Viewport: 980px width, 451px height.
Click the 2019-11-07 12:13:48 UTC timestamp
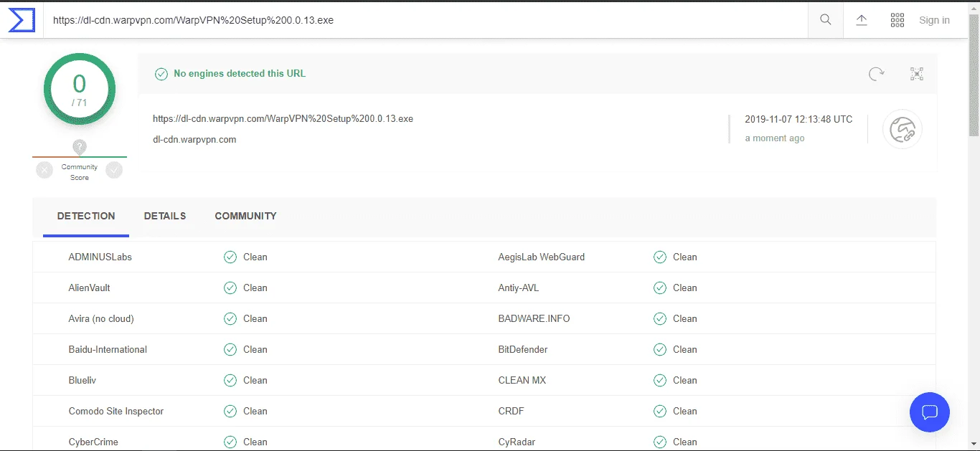click(798, 119)
